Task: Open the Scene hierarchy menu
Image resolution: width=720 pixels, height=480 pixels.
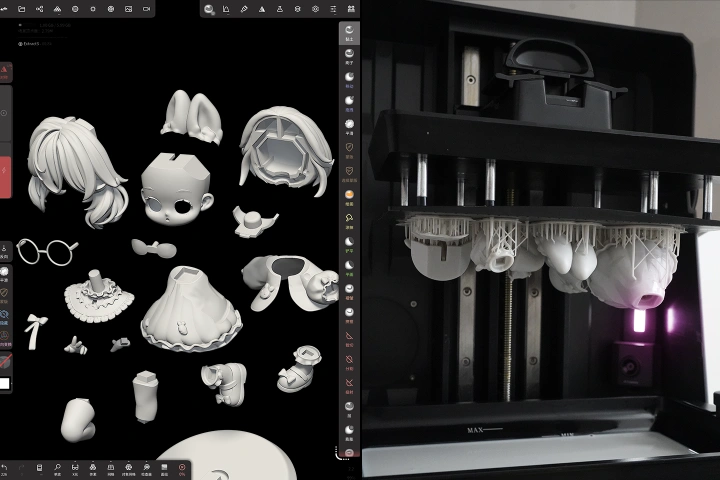Action: click(x=39, y=9)
